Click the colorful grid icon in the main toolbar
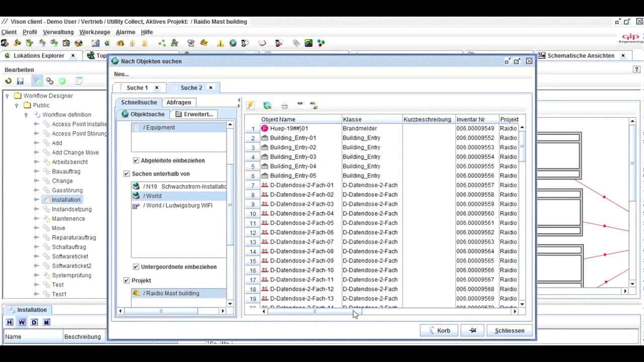The height and width of the screenshot is (362, 644). (308, 43)
